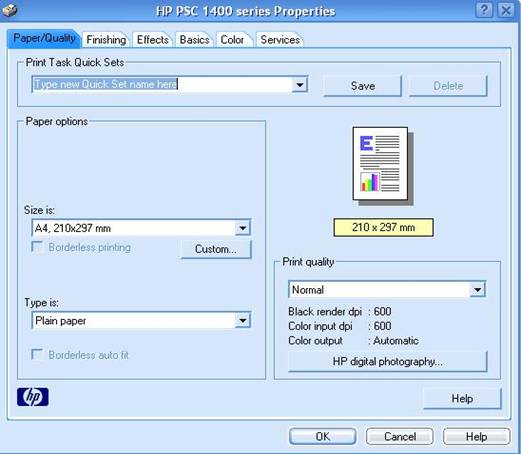Switch to the Basics tab
Image resolution: width=521 pixels, height=454 pixels.
[x=194, y=40]
